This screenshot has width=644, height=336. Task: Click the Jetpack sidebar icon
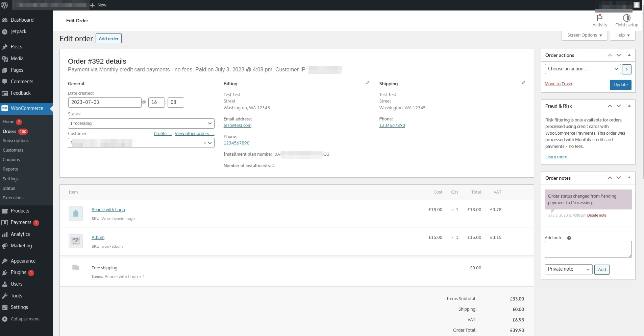pos(5,32)
